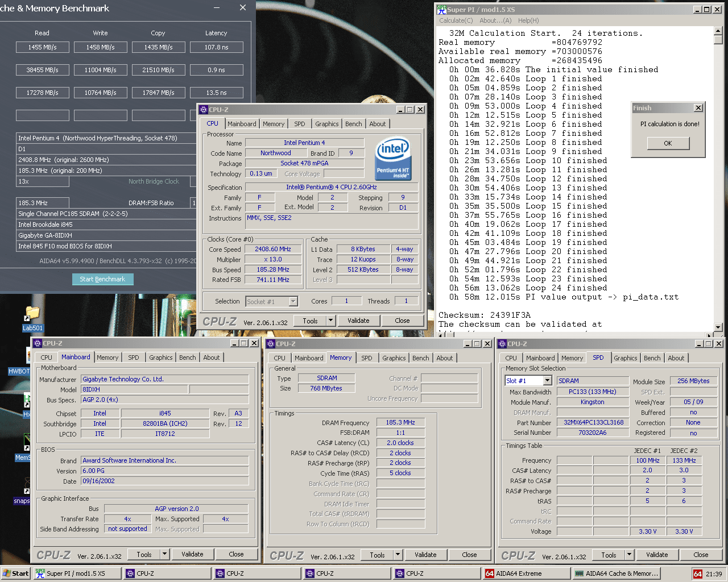Select About tab in CPU-Z Memory window

(x=445, y=358)
